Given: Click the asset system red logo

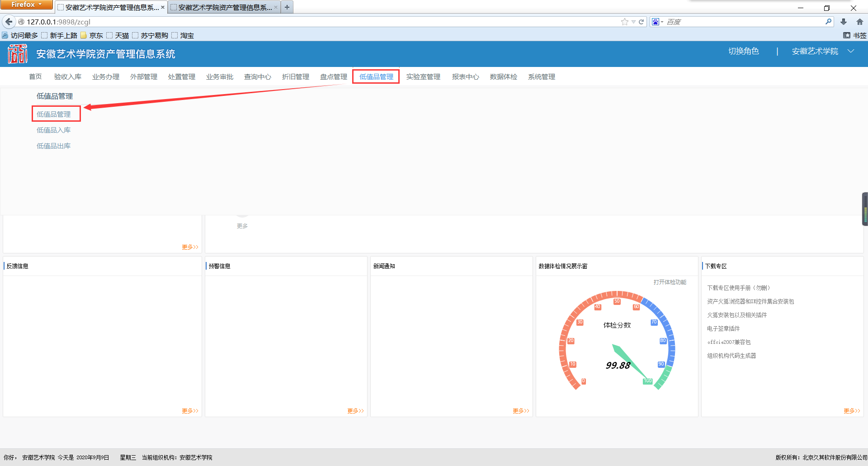Looking at the screenshot, I should pos(18,54).
